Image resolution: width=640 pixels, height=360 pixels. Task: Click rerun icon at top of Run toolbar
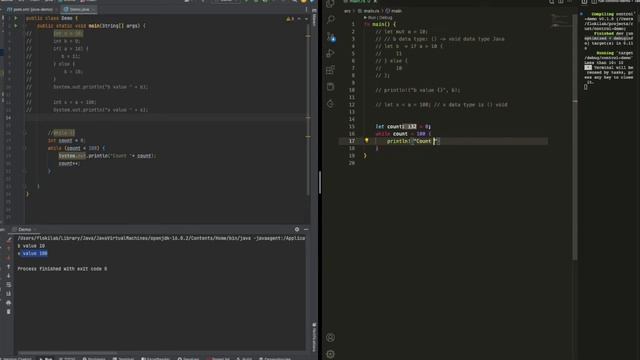pos(9,240)
